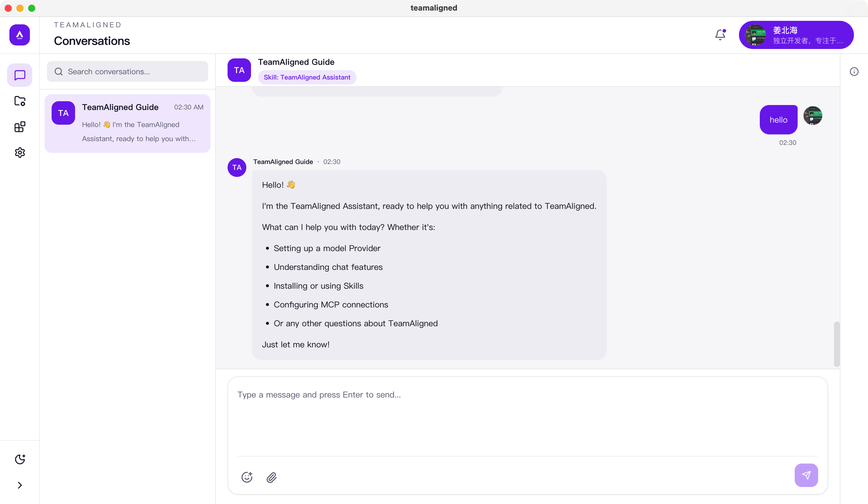This screenshot has height=504, width=868.
Task: Open Settings gear in sidebar
Action: coord(20,152)
